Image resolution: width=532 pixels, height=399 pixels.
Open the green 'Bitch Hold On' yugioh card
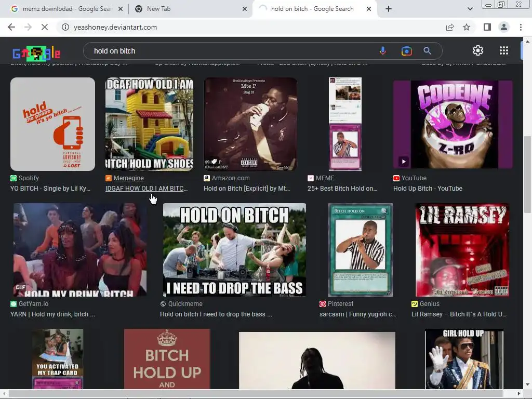361,250
